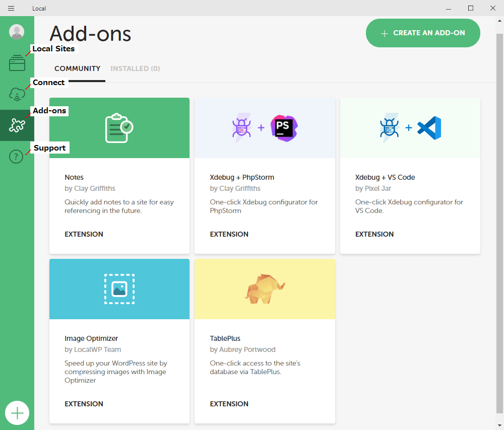504x430 pixels.
Task: Click the scrollbar down arrow
Action: click(499, 425)
